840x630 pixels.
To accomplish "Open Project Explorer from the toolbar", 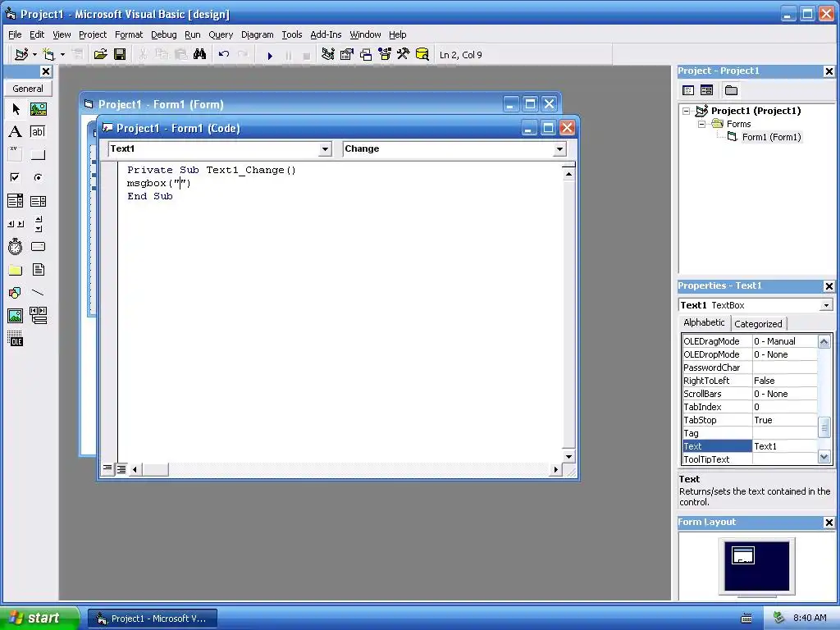I will tap(328, 55).
